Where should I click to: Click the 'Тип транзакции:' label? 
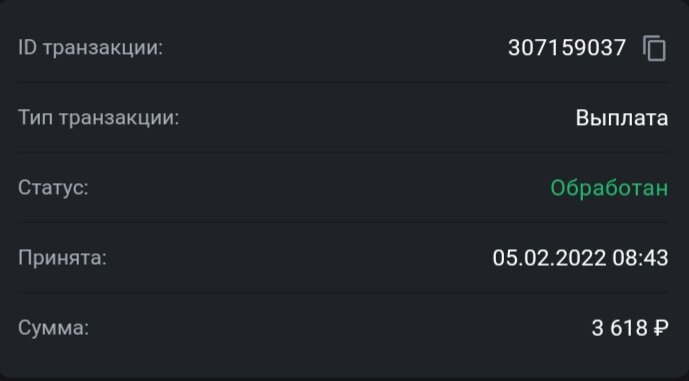click(x=99, y=118)
